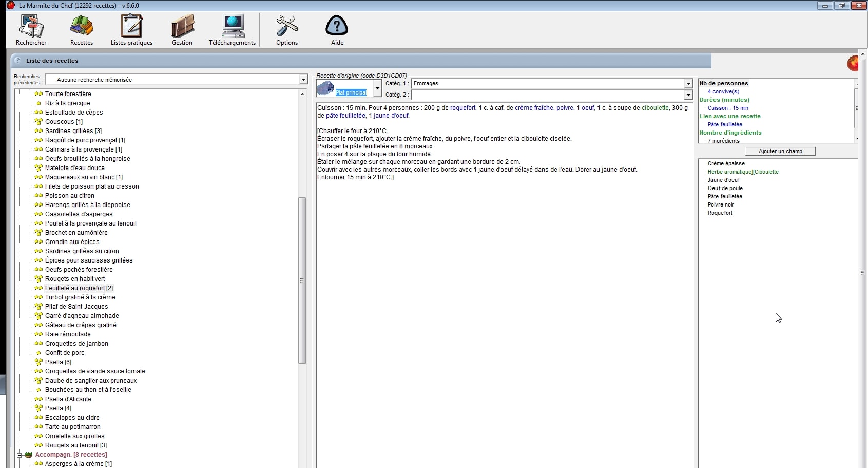This screenshot has height=468, width=868.
Task: Click the icon beside Tourte forestière
Action: click(38, 94)
